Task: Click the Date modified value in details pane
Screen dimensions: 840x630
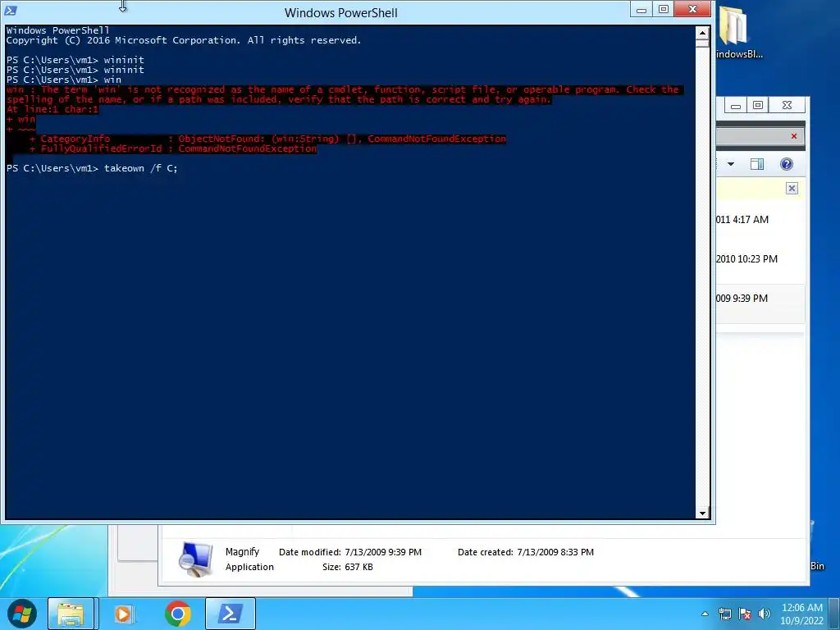Action: [x=383, y=552]
